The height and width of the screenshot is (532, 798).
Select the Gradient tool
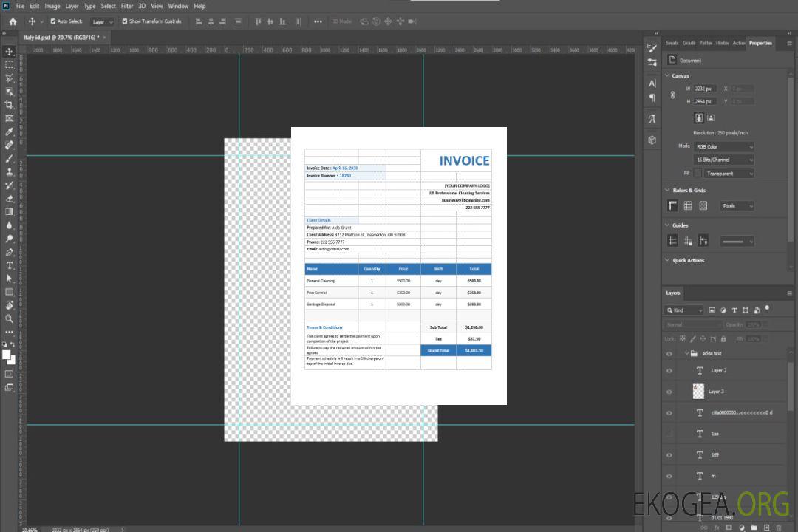pyautogui.click(x=9, y=211)
